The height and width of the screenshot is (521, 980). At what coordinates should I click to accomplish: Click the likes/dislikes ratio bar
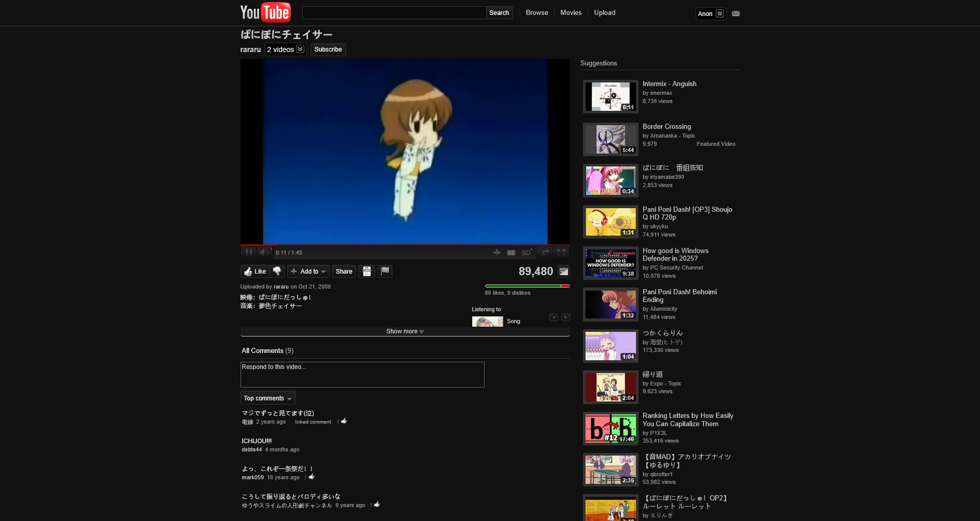[x=527, y=286]
